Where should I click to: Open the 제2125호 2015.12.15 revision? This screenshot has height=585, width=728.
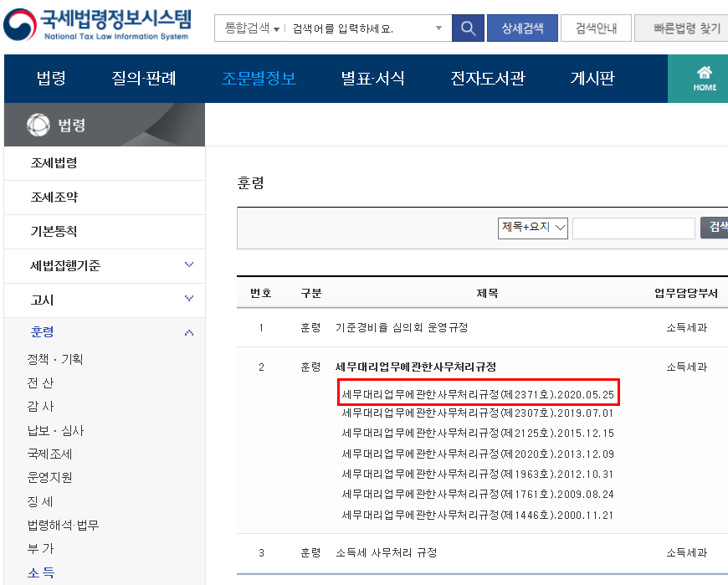coord(478,434)
